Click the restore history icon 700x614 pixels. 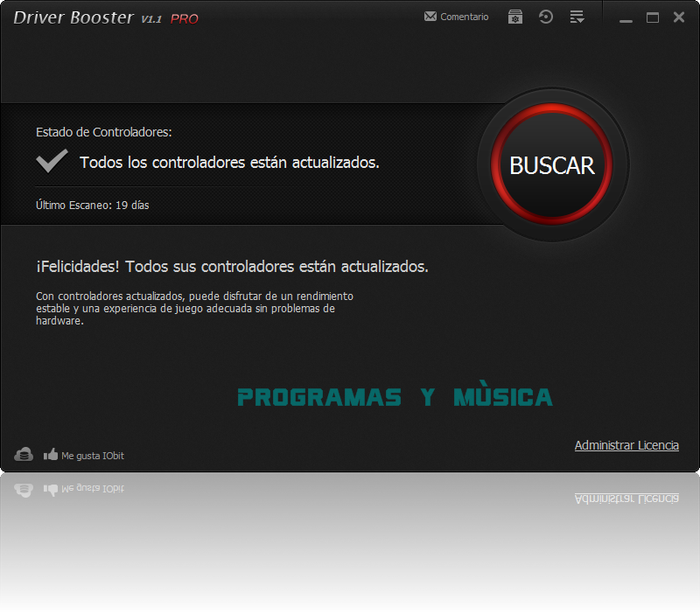545,16
